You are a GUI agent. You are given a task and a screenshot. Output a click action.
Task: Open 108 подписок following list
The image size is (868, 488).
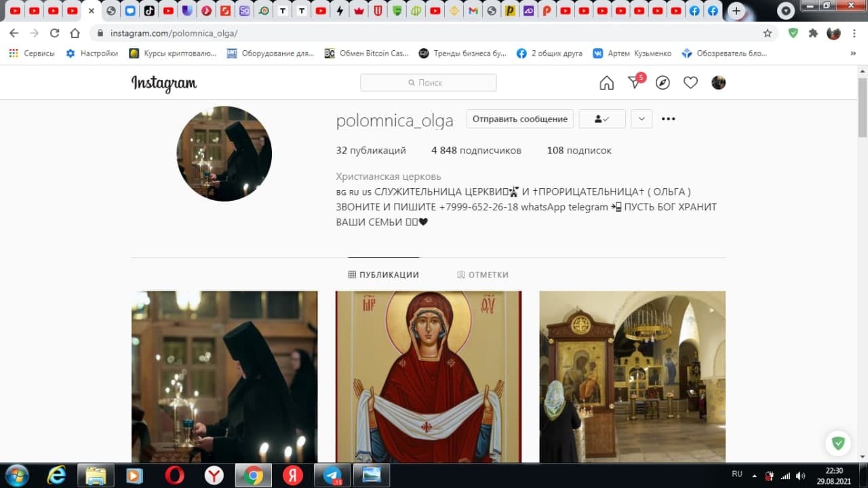(579, 151)
